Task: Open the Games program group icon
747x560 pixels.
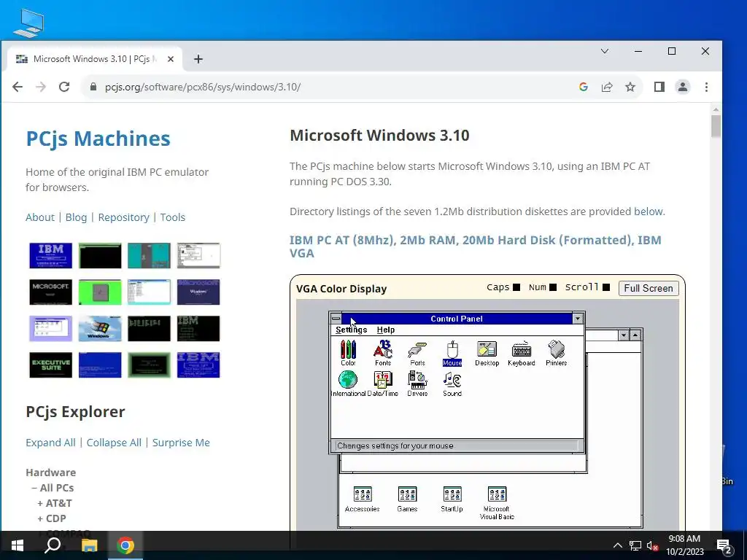Action: click(407, 499)
